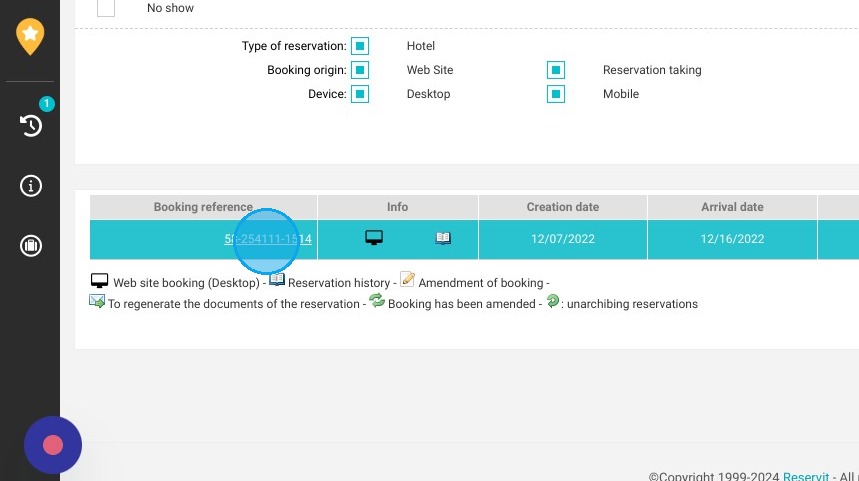Toggle the Reservation taking checkbox
This screenshot has height=481, width=859.
tap(556, 70)
